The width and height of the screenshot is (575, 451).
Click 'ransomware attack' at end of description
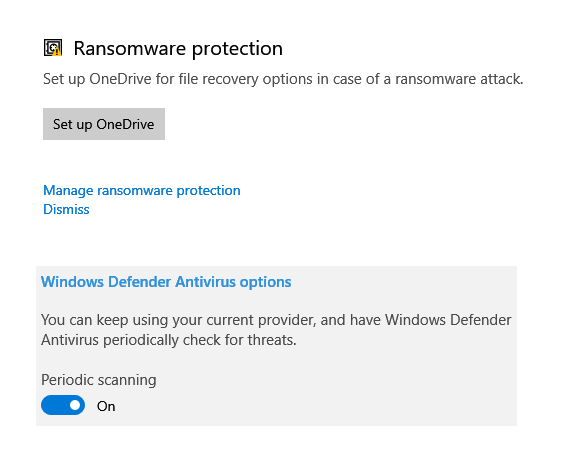point(459,79)
